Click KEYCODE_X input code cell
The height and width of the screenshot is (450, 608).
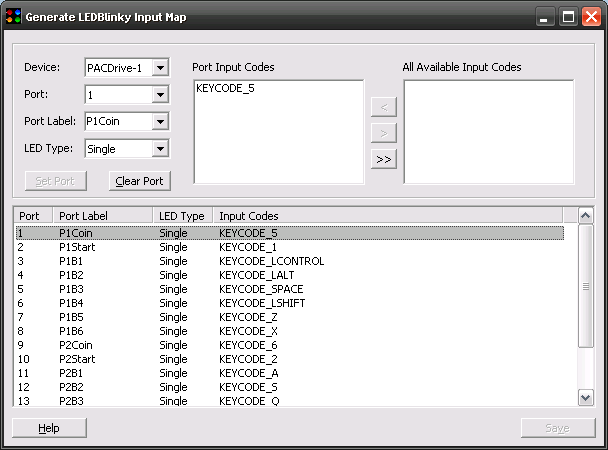(248, 331)
